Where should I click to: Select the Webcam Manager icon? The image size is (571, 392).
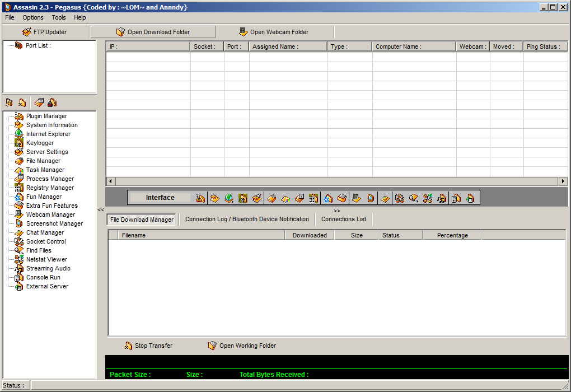19,215
